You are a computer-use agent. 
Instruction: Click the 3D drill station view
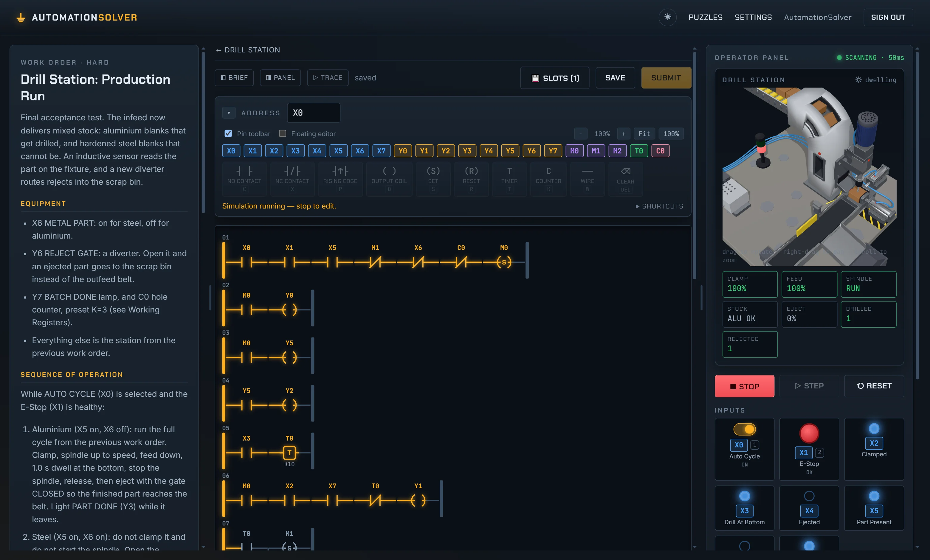(809, 176)
